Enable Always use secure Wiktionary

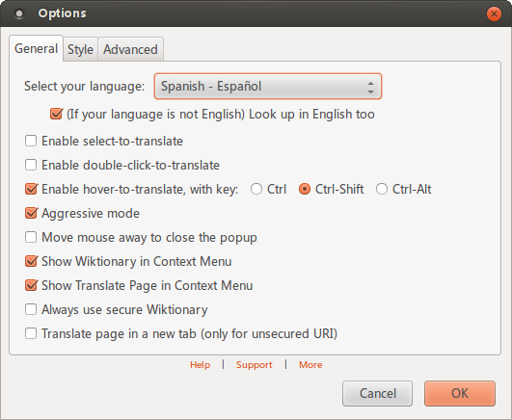pyautogui.click(x=31, y=309)
